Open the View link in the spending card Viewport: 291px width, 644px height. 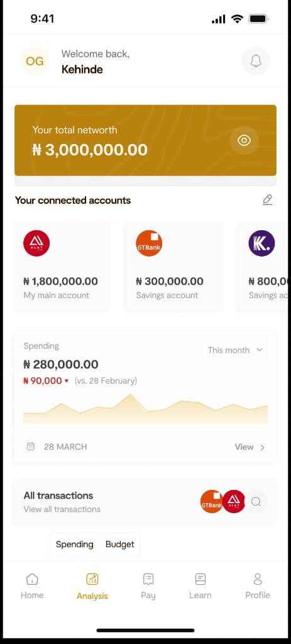coord(244,447)
